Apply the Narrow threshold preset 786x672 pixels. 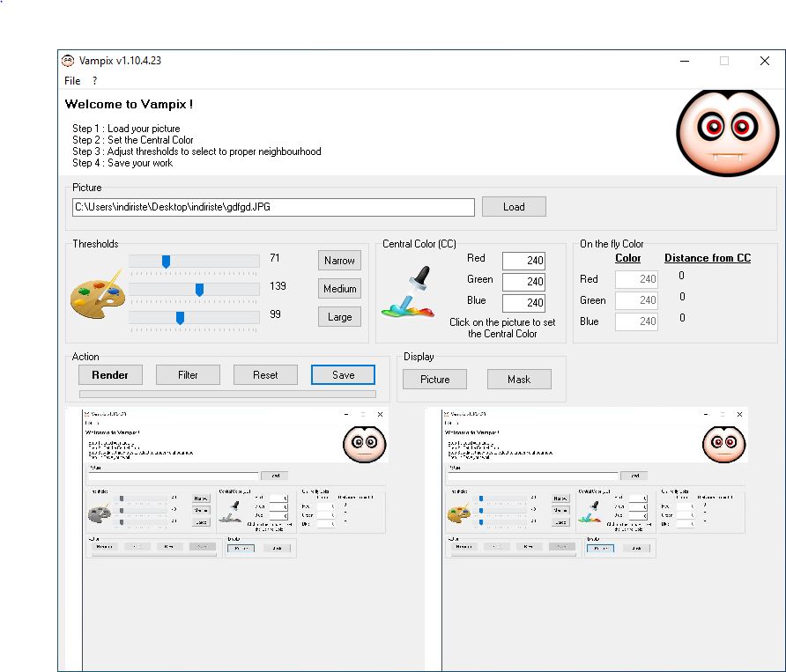[339, 261]
